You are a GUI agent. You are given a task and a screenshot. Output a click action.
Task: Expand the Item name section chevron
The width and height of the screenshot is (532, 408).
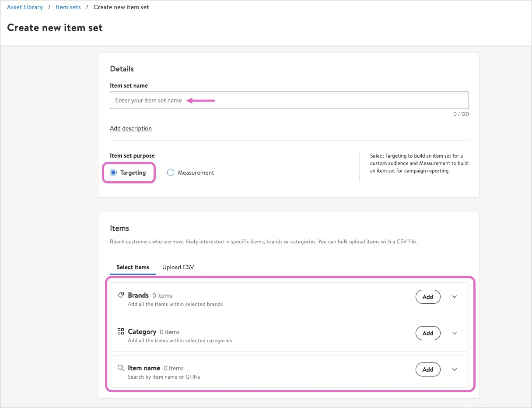(455, 369)
